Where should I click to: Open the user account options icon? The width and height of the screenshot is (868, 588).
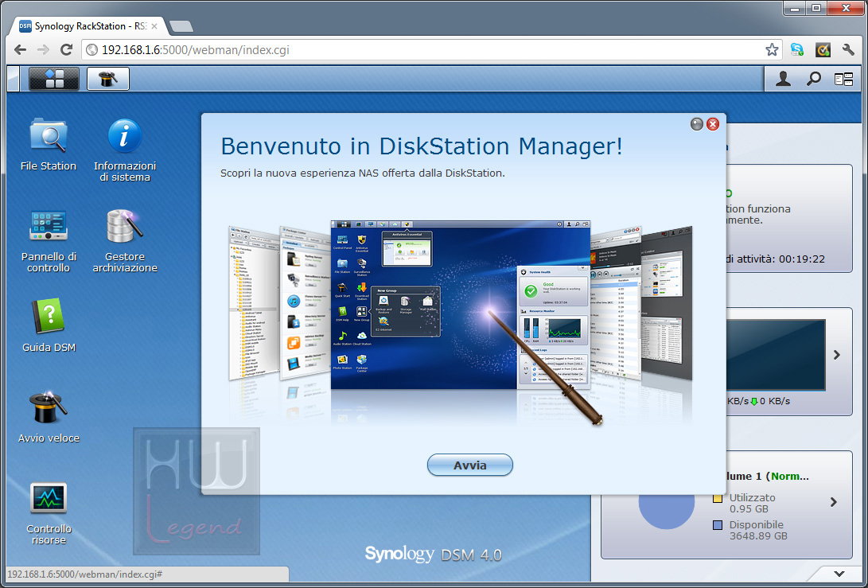click(783, 80)
